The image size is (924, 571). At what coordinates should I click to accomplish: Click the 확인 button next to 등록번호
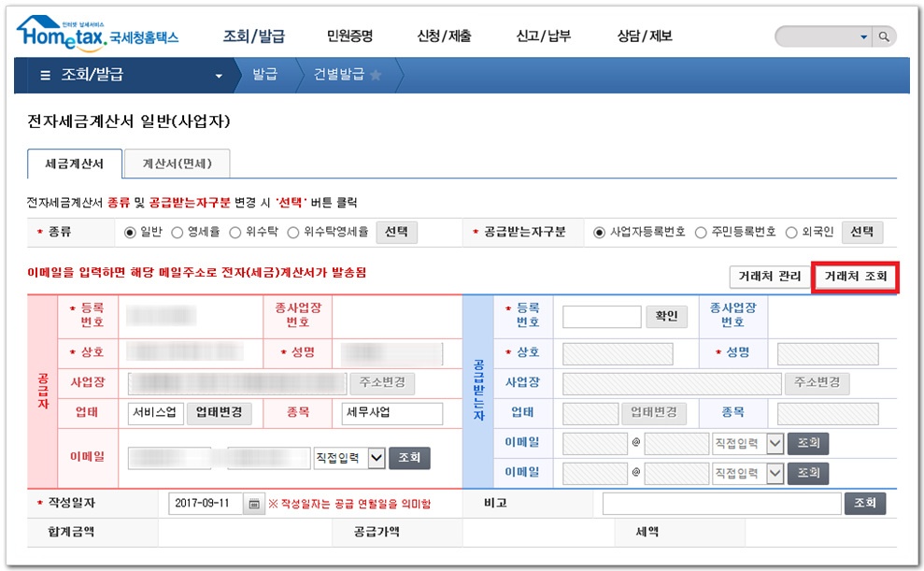tap(665, 316)
